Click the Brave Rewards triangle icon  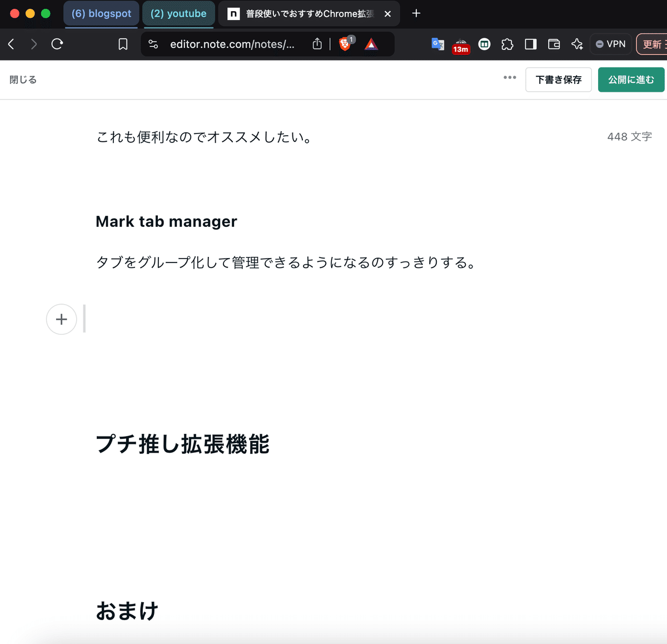(371, 44)
